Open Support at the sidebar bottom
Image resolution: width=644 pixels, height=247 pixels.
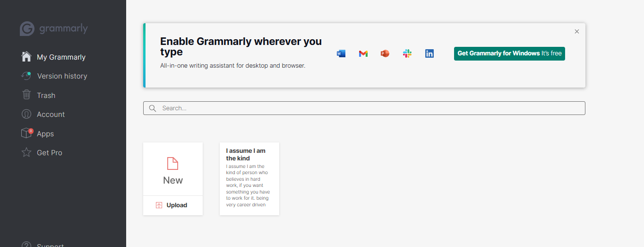[x=50, y=245]
